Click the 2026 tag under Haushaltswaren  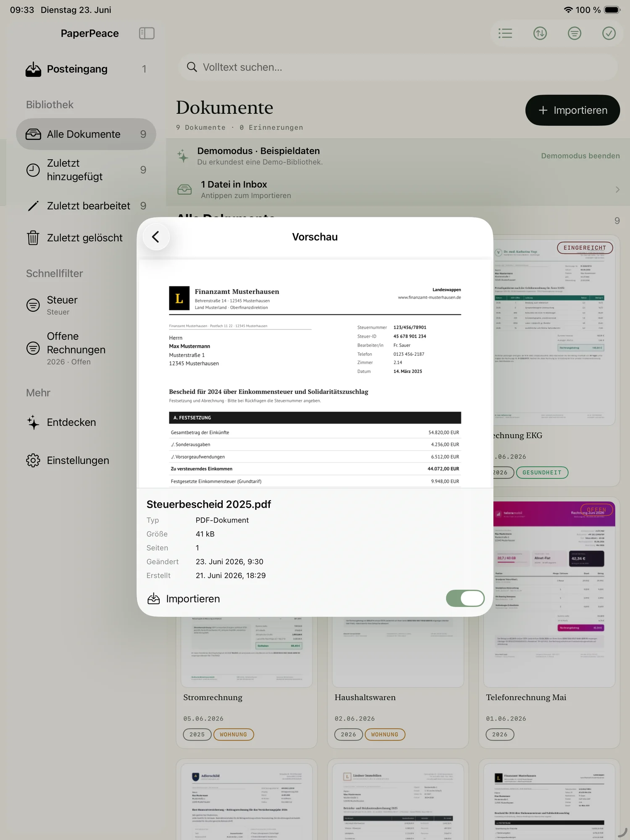(348, 735)
